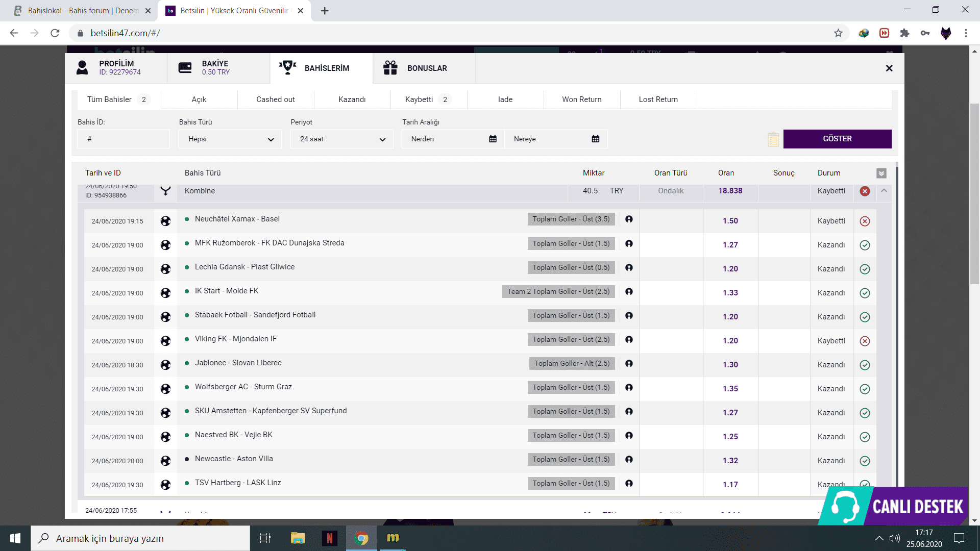Select the Won Return tab
The image size is (980, 551).
(x=582, y=99)
